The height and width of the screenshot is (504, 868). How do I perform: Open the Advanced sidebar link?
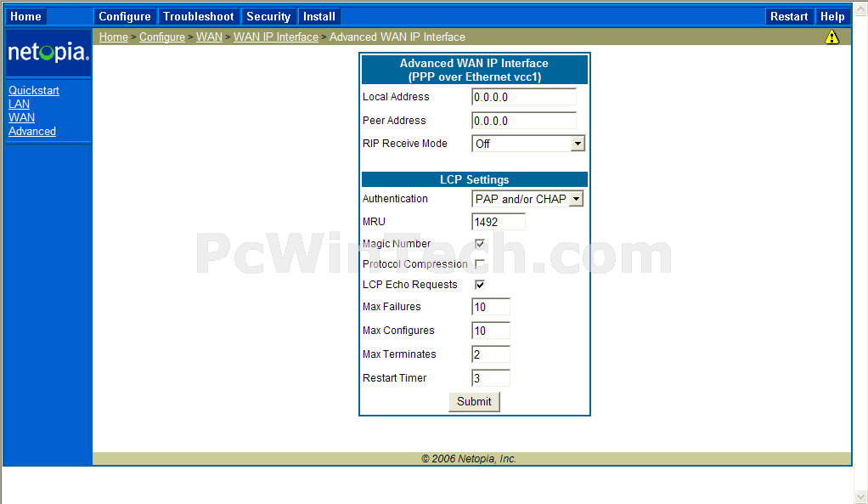point(32,131)
